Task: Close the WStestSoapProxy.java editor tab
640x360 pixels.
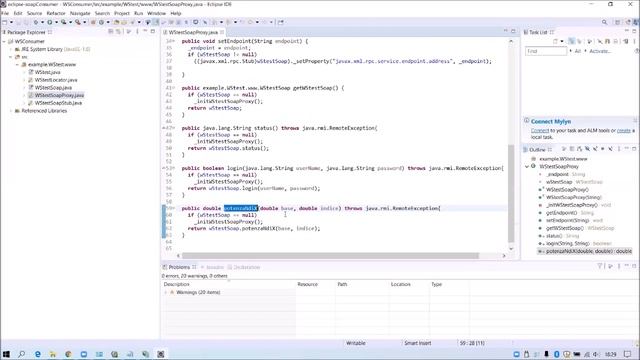Action: point(222,32)
